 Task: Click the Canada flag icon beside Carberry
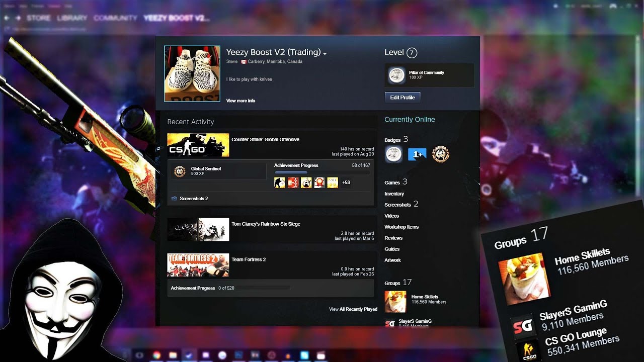244,61
